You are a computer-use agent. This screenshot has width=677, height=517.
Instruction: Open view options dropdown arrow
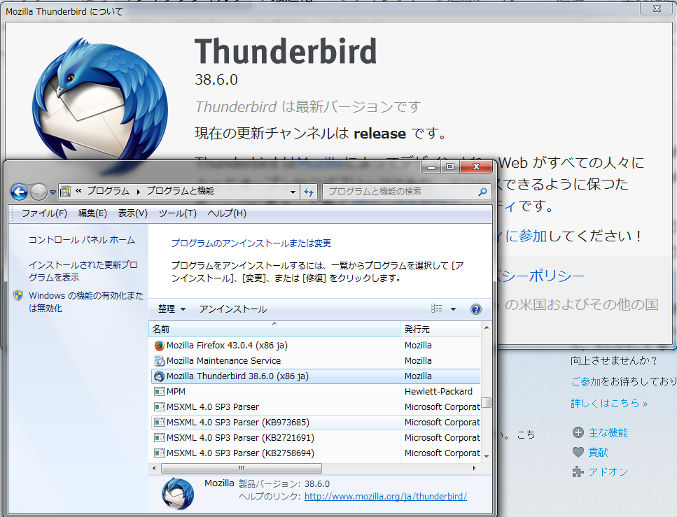tap(452, 310)
